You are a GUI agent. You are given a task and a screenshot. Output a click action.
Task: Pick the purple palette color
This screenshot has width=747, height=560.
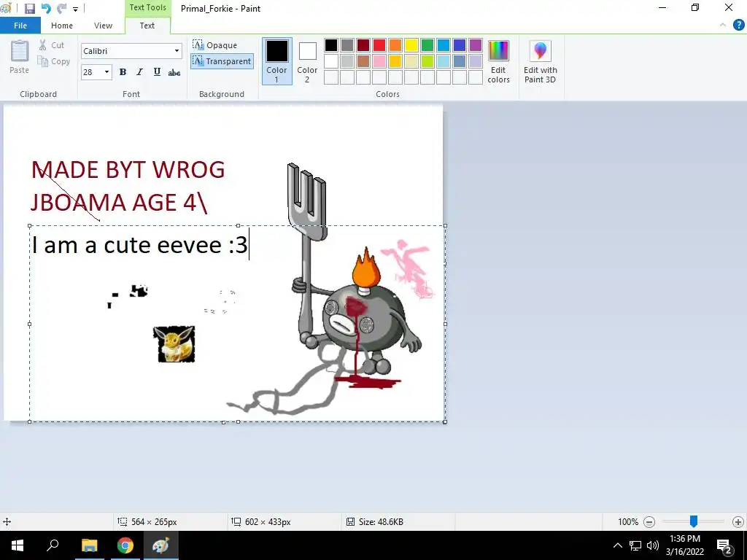click(x=476, y=45)
